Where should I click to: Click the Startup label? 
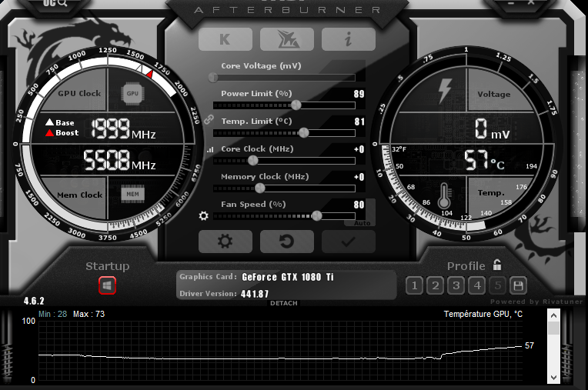(108, 266)
